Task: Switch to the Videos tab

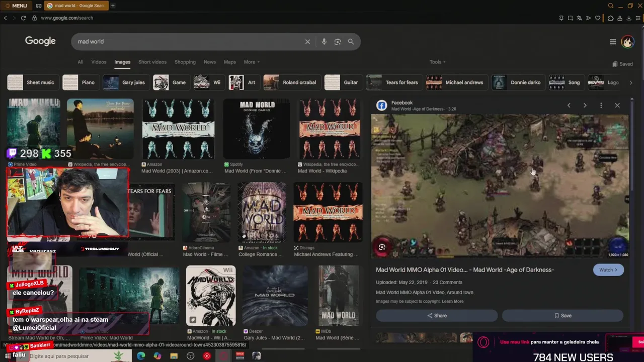Action: (x=99, y=62)
